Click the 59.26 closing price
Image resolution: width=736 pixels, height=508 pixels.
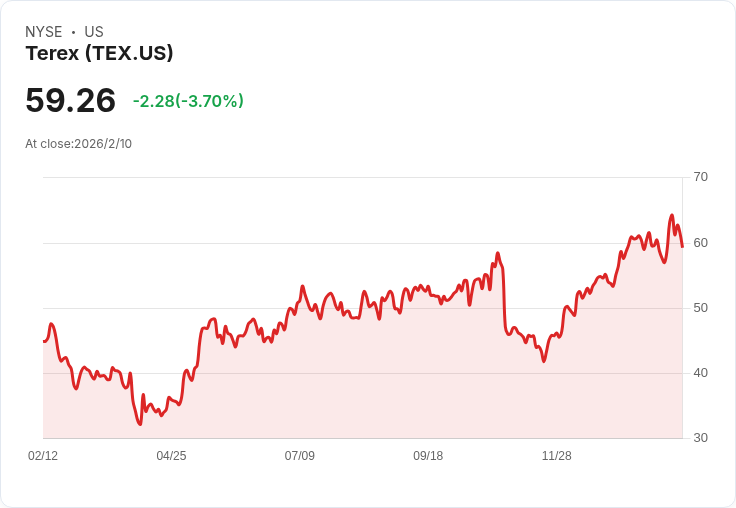[x=70, y=100]
